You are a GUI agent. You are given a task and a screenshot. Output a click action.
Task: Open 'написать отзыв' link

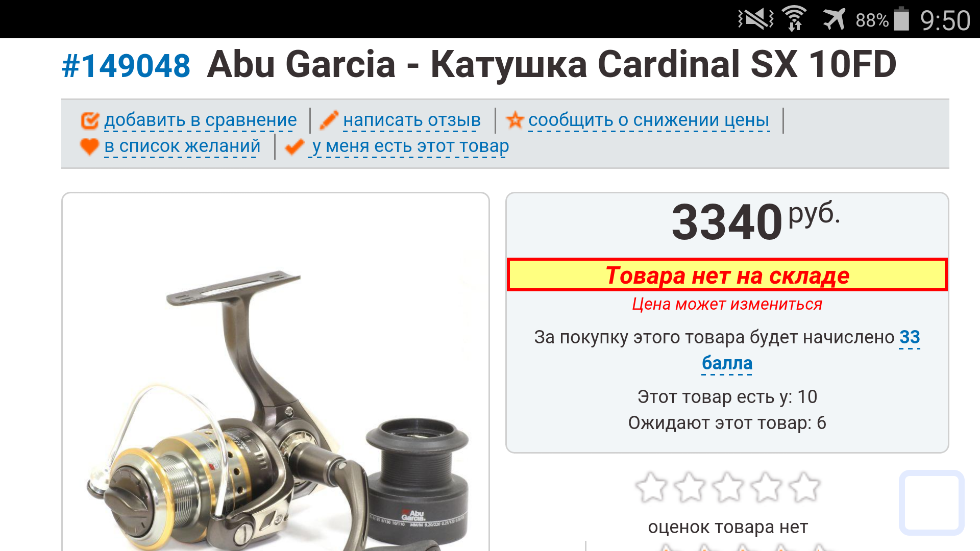[x=412, y=120]
